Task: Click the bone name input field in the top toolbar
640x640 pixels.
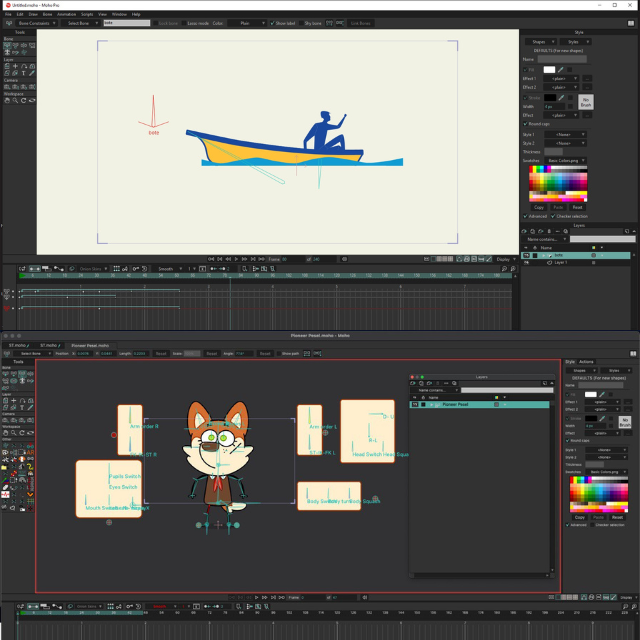Action: (127, 23)
